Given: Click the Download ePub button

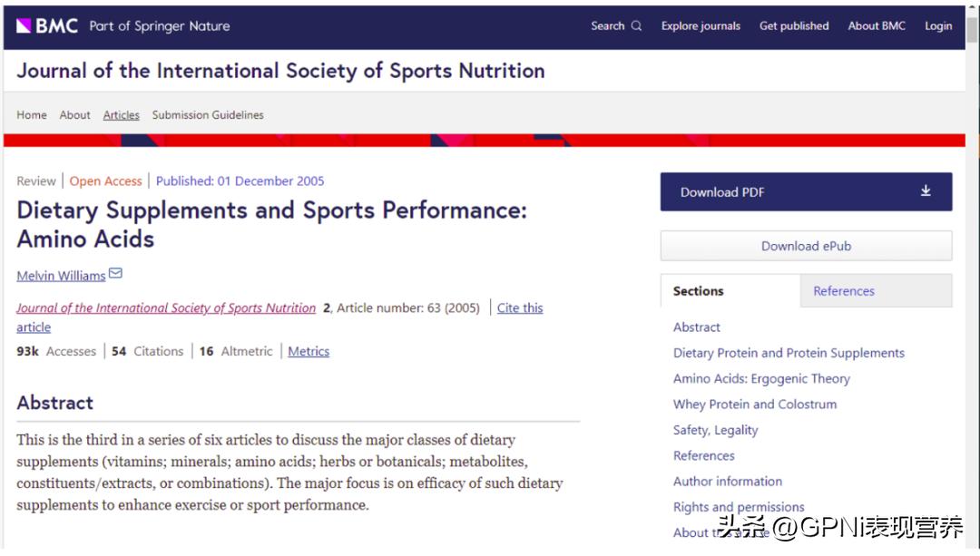Looking at the screenshot, I should 805,246.
